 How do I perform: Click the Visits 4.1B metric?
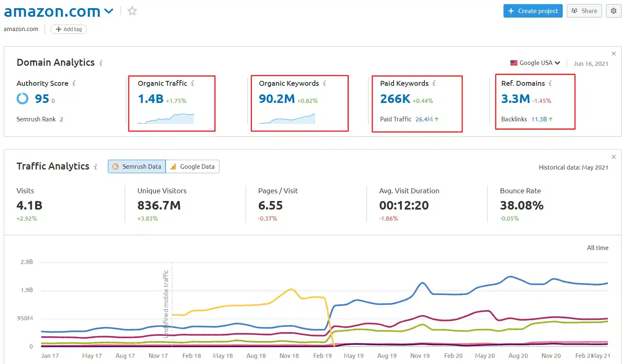(29, 205)
